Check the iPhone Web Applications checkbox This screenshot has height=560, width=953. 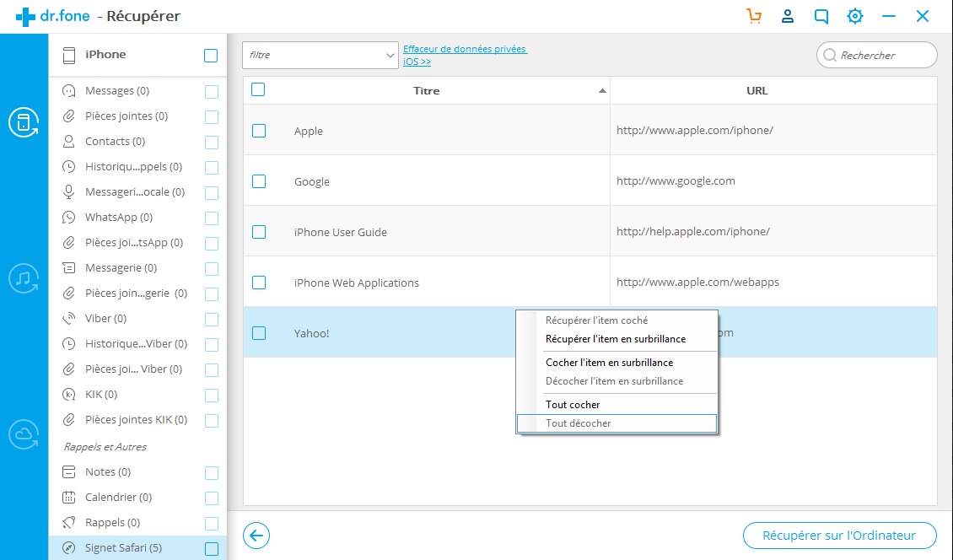coord(259,283)
